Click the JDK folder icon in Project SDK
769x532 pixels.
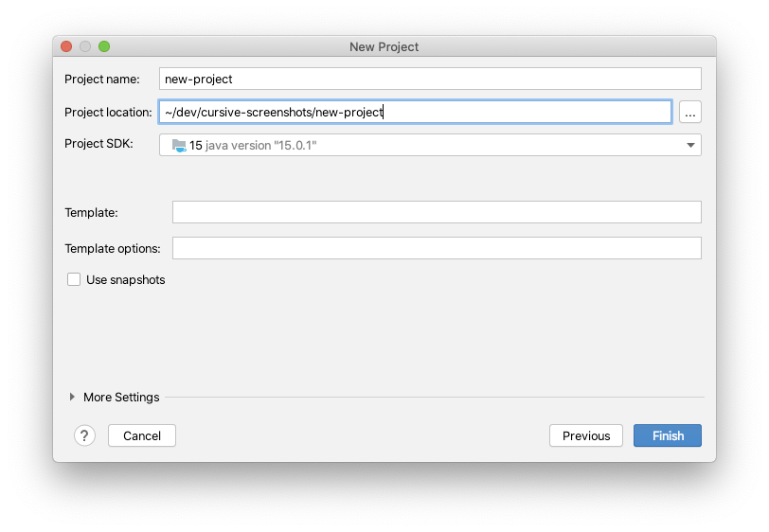coord(179,145)
